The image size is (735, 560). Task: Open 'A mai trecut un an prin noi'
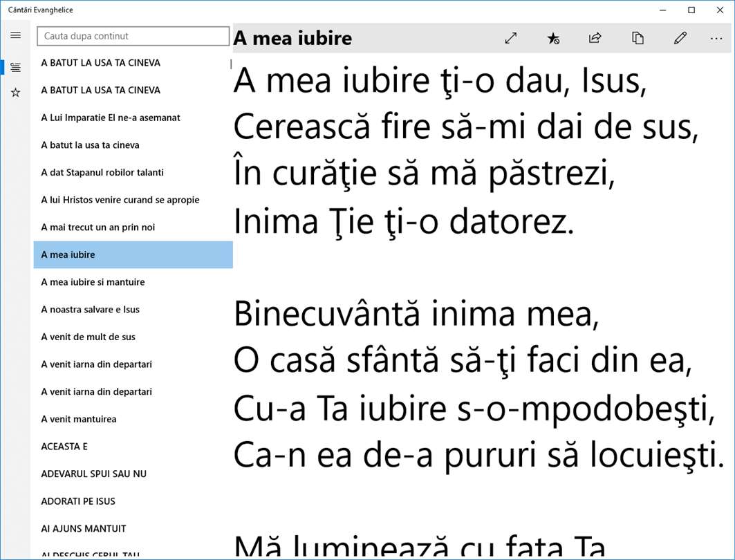133,227
